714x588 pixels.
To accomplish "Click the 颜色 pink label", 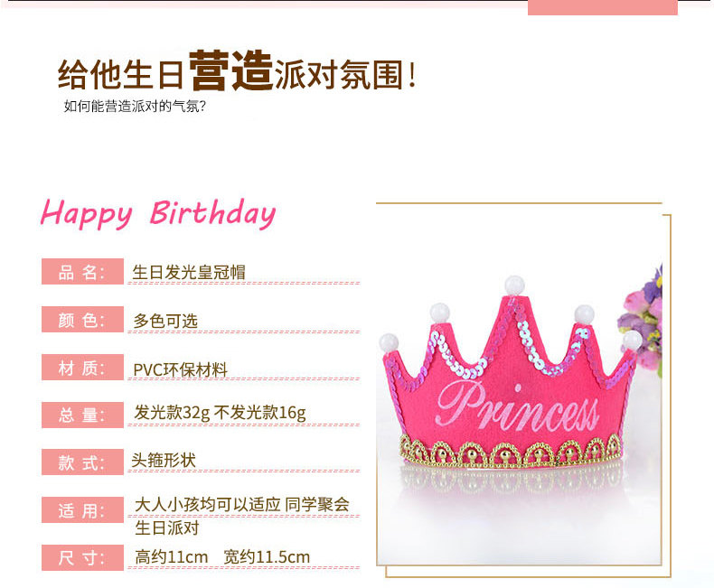I will (82, 319).
